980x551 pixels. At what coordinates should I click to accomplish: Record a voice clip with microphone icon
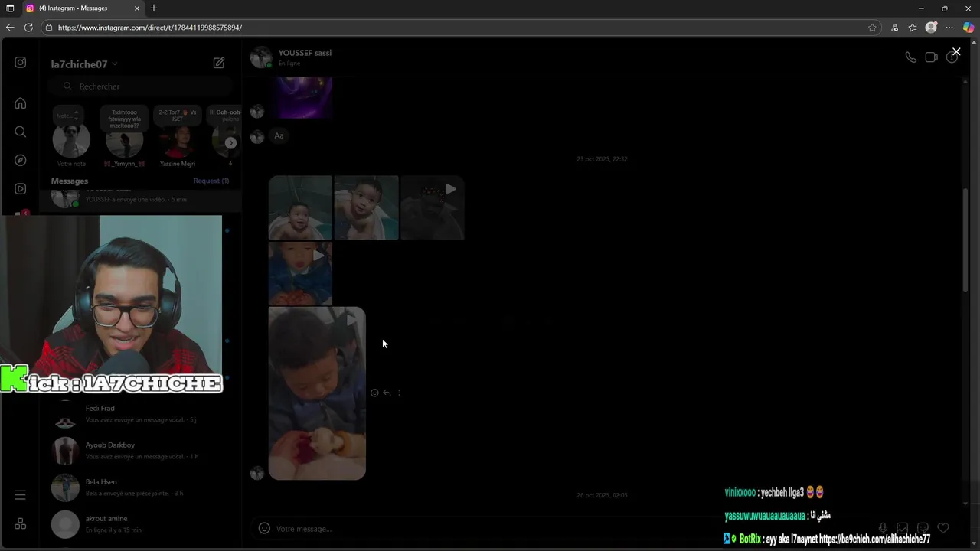pyautogui.click(x=883, y=528)
